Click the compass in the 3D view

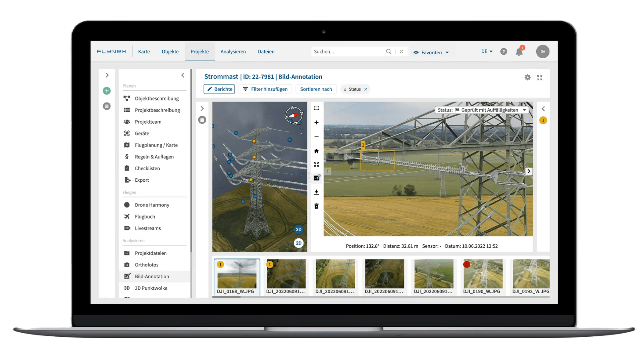coord(294,115)
